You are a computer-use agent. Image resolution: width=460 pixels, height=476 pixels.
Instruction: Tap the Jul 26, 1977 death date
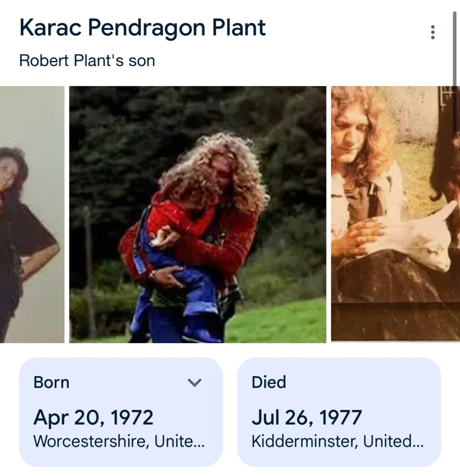pyautogui.click(x=307, y=417)
